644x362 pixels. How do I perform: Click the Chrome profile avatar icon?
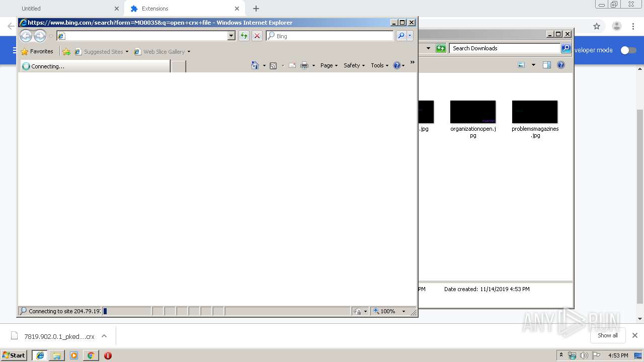point(616,26)
